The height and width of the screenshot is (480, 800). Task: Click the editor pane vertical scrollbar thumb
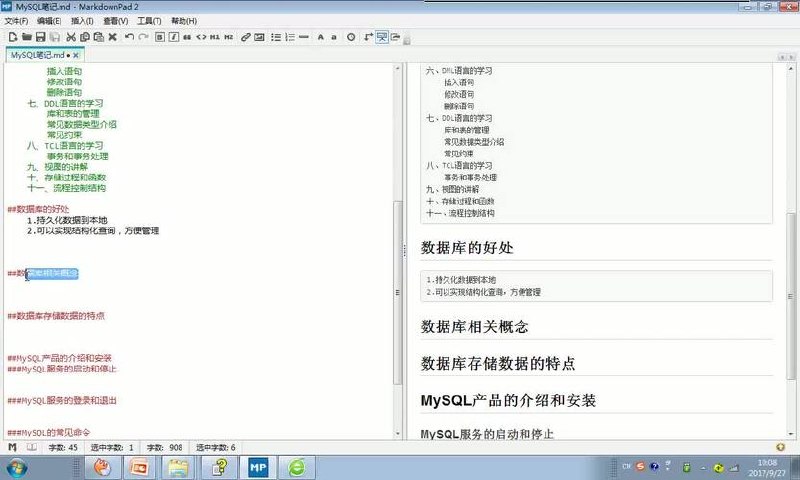pyautogui.click(x=397, y=293)
